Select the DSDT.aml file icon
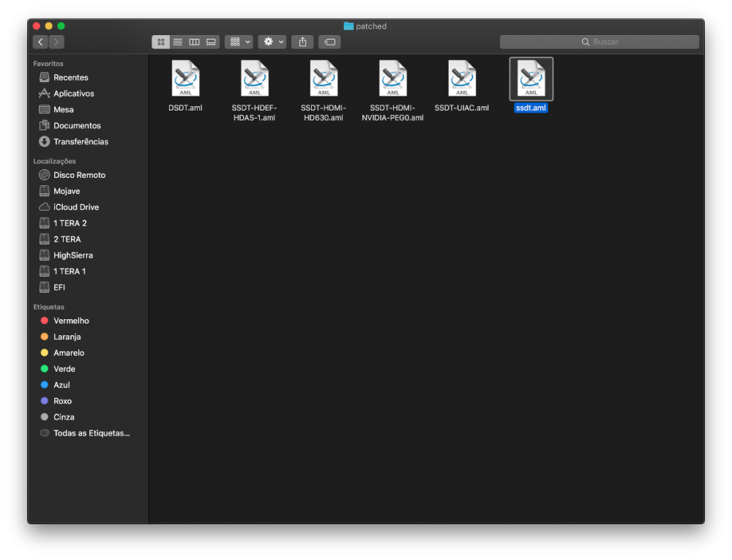 185,78
